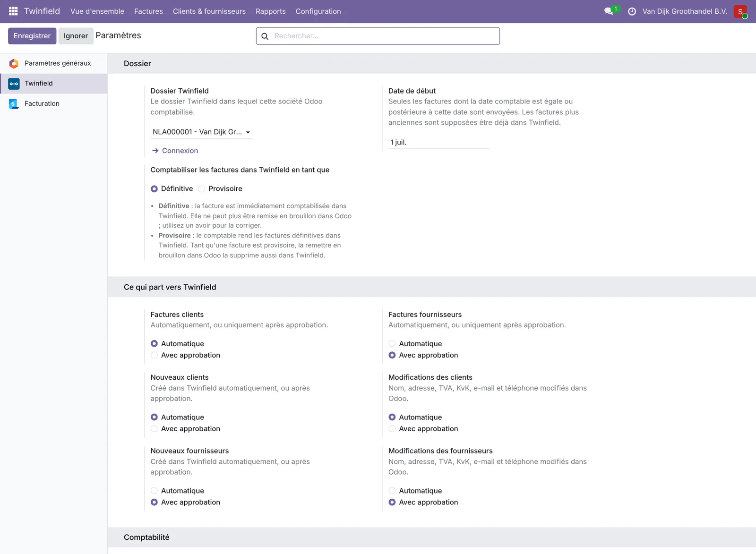Select the Provisoire radio option
The width and height of the screenshot is (756, 554).
202,189
